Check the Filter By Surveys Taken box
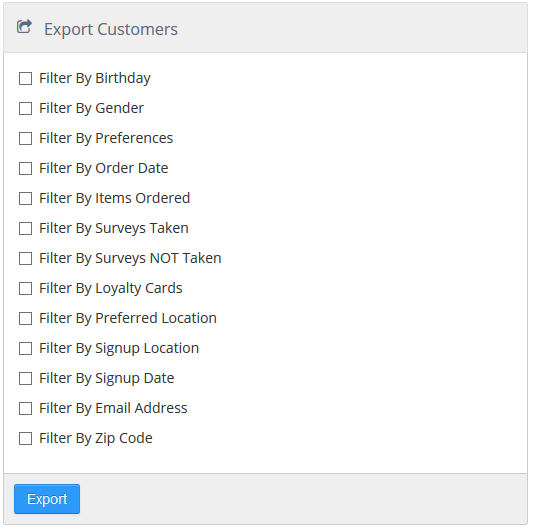This screenshot has height=530, width=533. 25,228
